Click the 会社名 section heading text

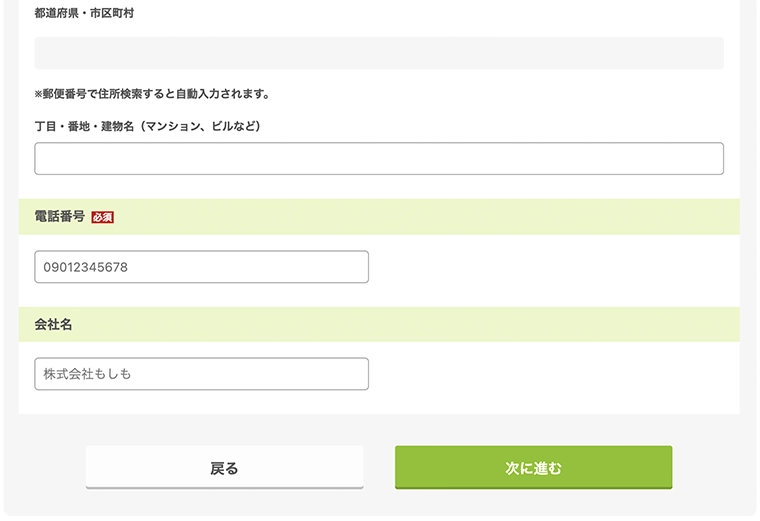[53, 324]
